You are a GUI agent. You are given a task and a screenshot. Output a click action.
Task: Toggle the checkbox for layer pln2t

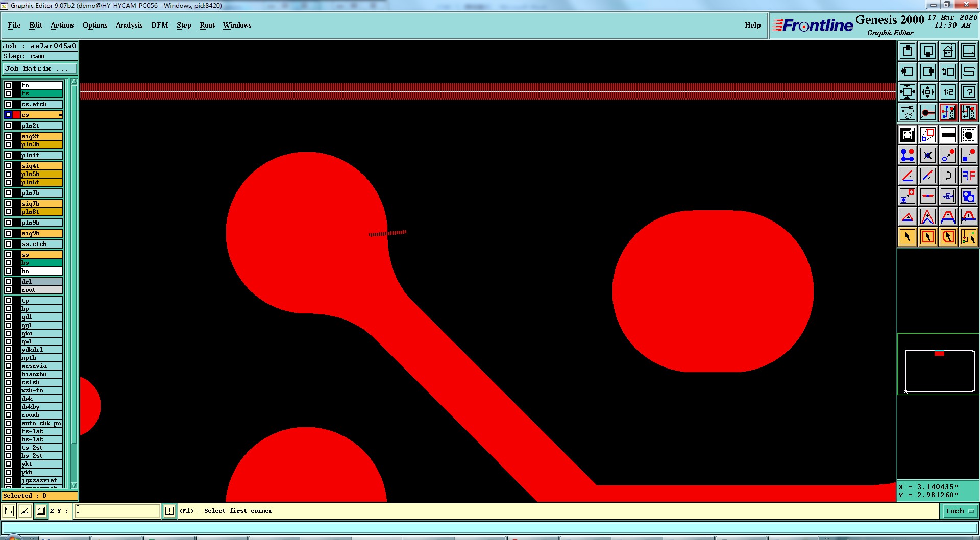pos(8,126)
